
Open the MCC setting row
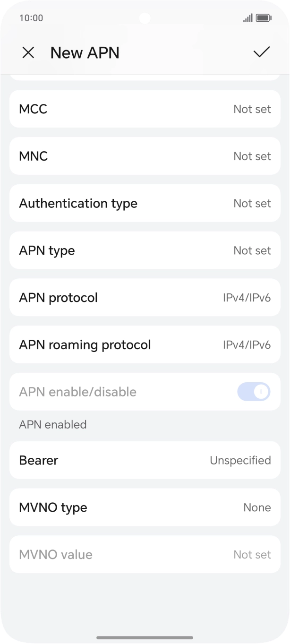[x=145, y=109]
